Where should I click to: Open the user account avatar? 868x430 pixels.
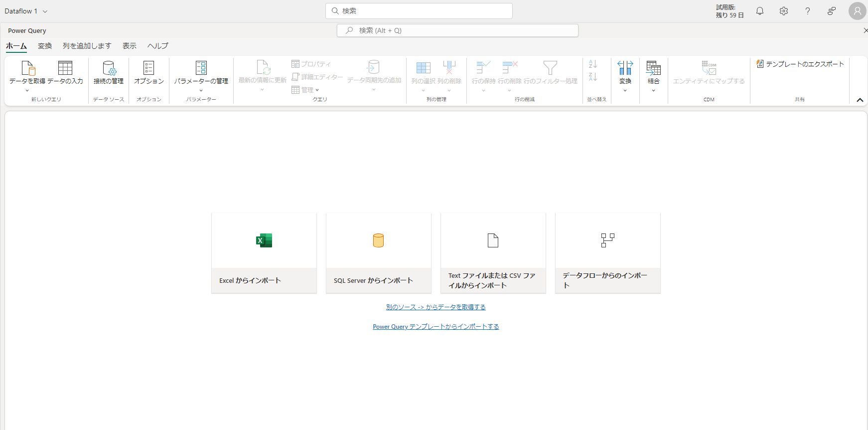click(857, 11)
